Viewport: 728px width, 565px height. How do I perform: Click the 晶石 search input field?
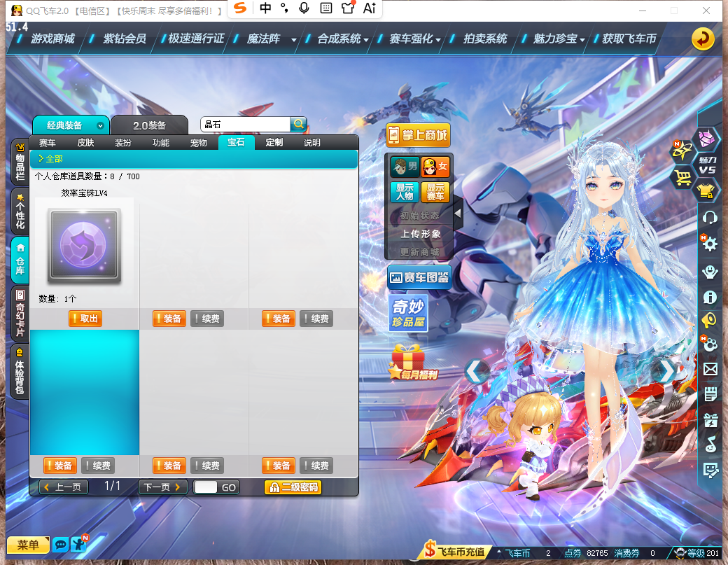pyautogui.click(x=245, y=125)
